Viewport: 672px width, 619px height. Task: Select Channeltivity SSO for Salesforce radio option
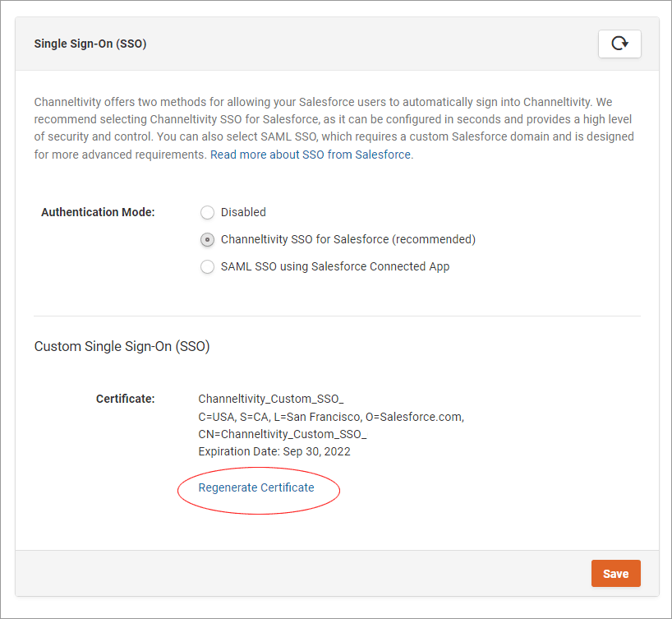point(207,239)
